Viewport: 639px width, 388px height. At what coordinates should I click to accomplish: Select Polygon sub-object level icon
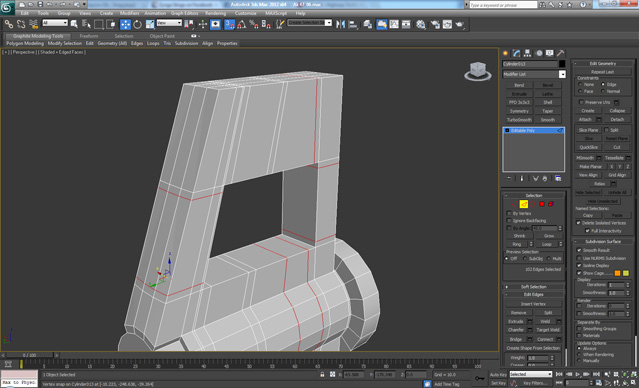[x=542, y=204]
